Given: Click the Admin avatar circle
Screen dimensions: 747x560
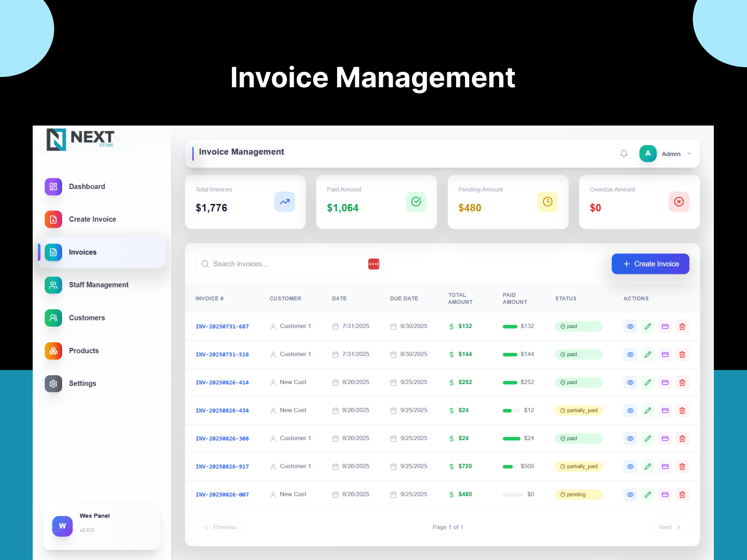Looking at the screenshot, I should (648, 154).
